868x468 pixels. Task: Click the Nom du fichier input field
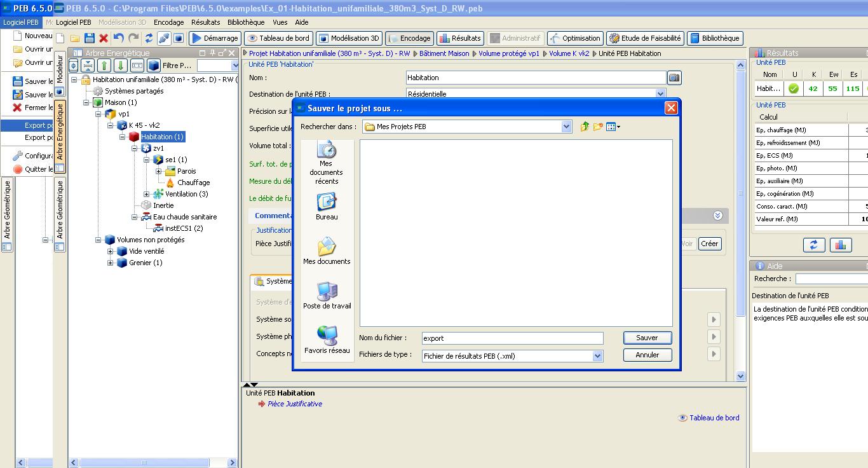pyautogui.click(x=512, y=338)
